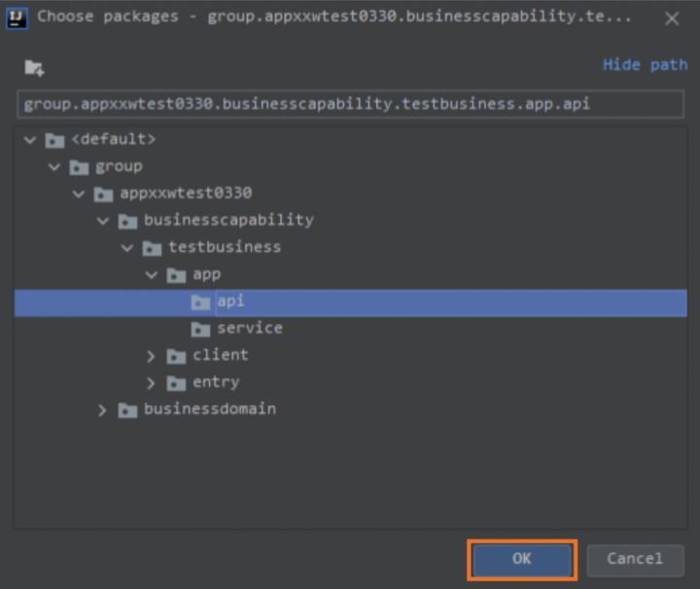Click the testbusiness package folder icon
The height and width of the screenshot is (589, 700).
tap(153, 248)
